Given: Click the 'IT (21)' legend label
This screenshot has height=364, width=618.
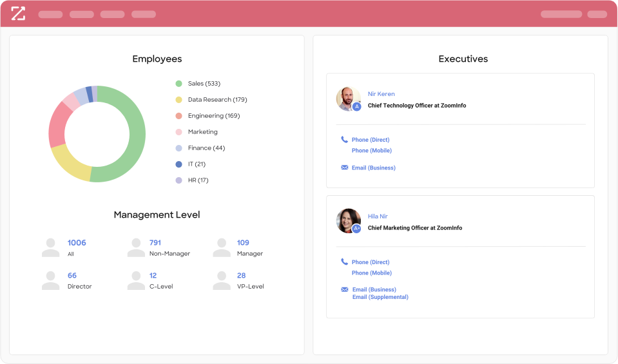Looking at the screenshot, I should point(197,164).
